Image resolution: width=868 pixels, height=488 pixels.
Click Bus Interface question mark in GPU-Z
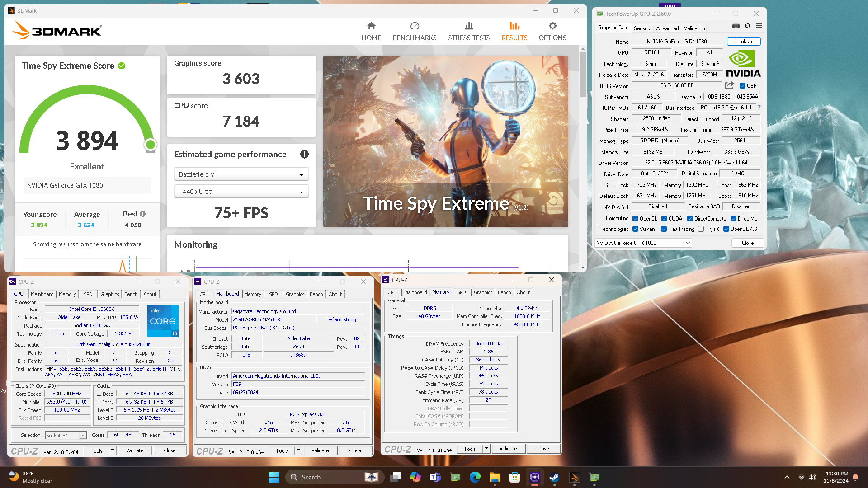point(759,108)
